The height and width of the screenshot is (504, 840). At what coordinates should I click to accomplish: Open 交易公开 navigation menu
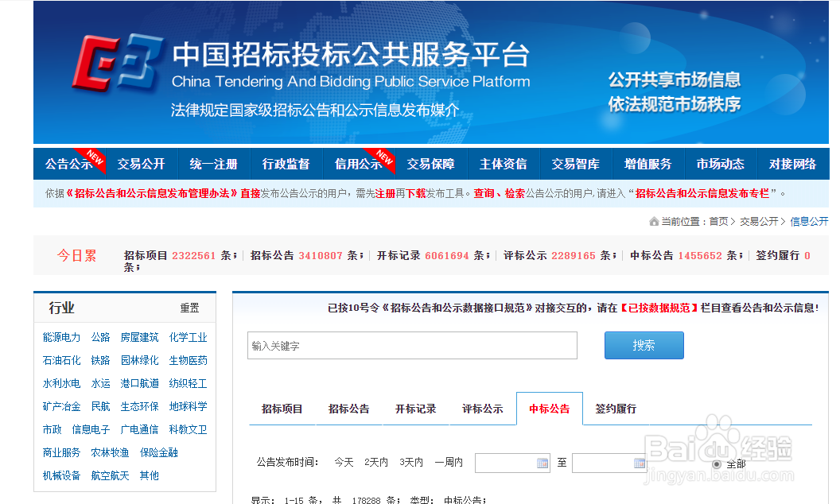[142, 164]
